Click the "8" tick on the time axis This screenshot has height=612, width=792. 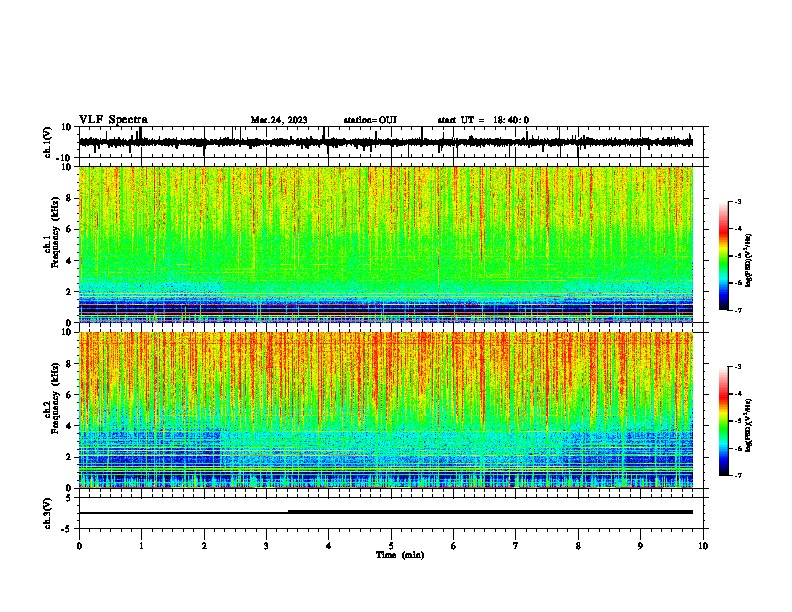tap(578, 546)
